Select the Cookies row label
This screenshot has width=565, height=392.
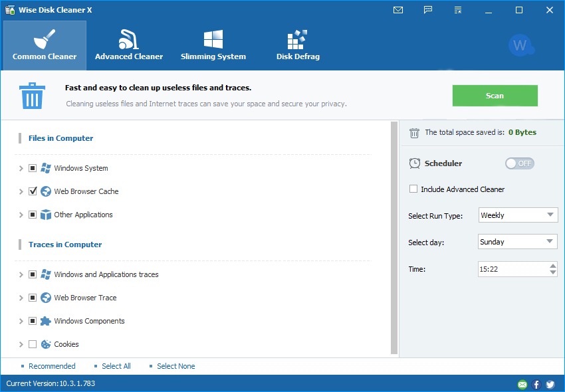tap(66, 344)
